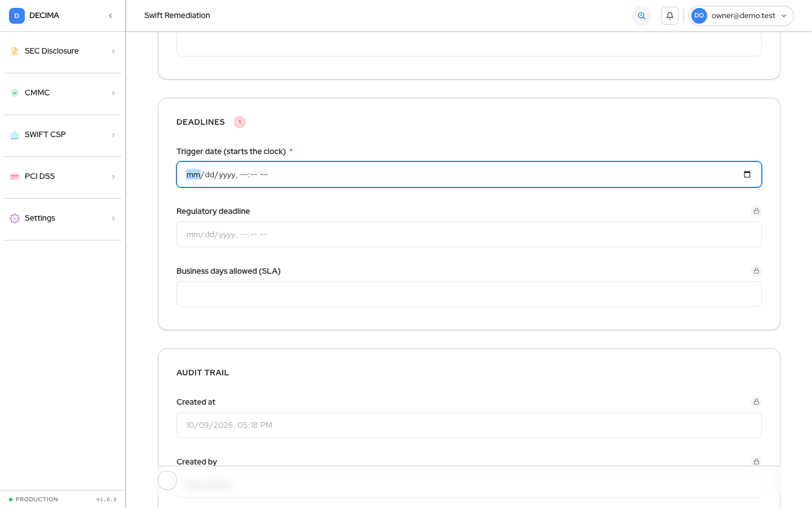Expand the CMMC menu chevron
The width and height of the screenshot is (812, 508).
click(x=113, y=93)
